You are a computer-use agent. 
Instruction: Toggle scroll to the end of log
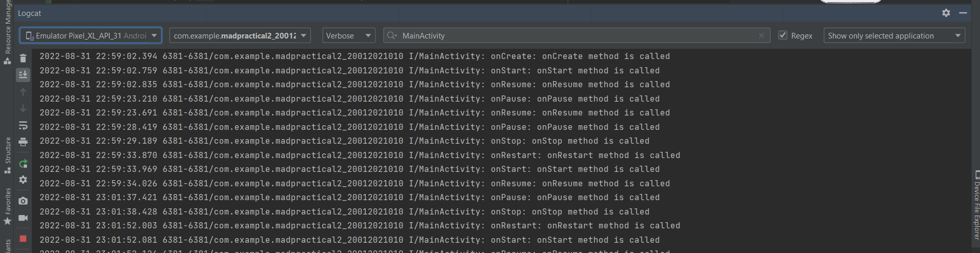[x=23, y=75]
